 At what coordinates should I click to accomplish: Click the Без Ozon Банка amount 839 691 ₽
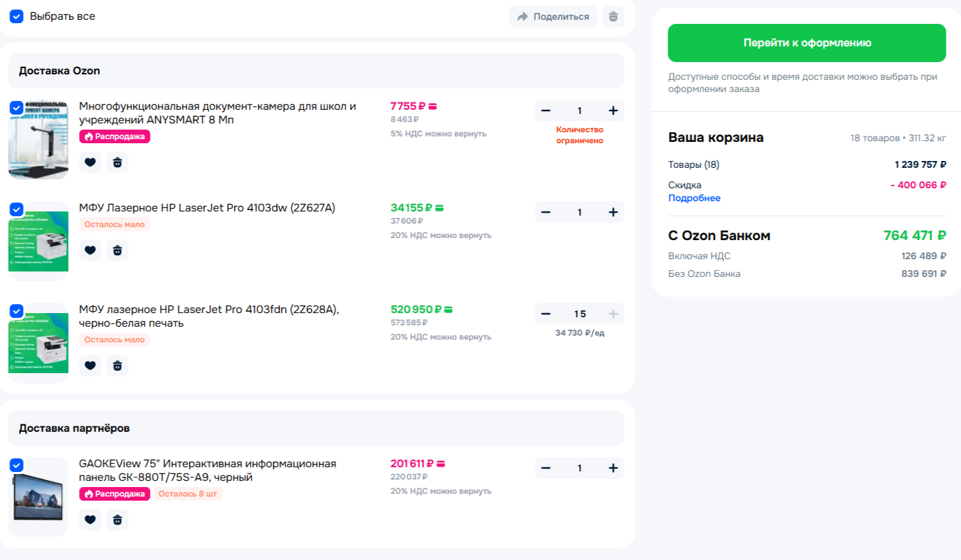(924, 274)
